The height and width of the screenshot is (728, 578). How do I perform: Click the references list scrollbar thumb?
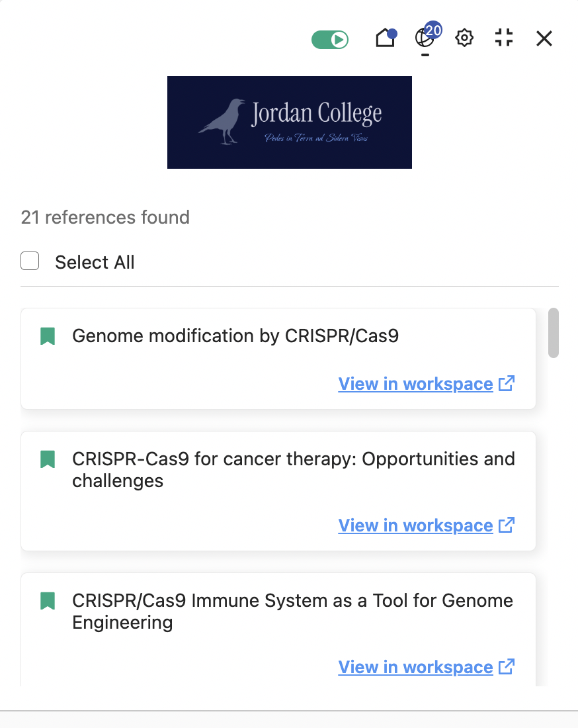[x=554, y=333]
